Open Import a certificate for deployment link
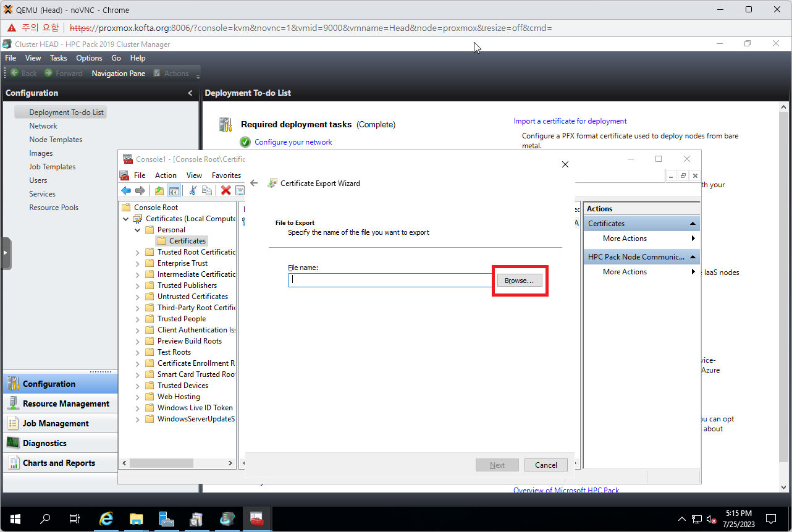 pos(570,121)
